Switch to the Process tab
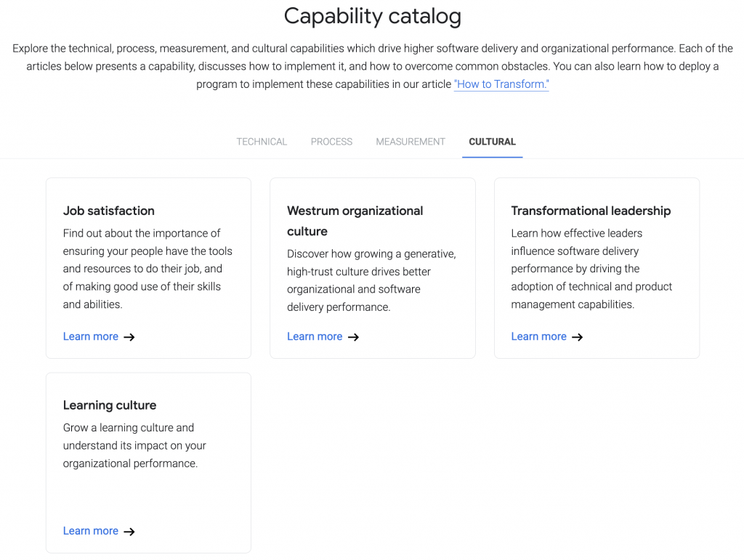The height and width of the screenshot is (560, 744). (331, 142)
